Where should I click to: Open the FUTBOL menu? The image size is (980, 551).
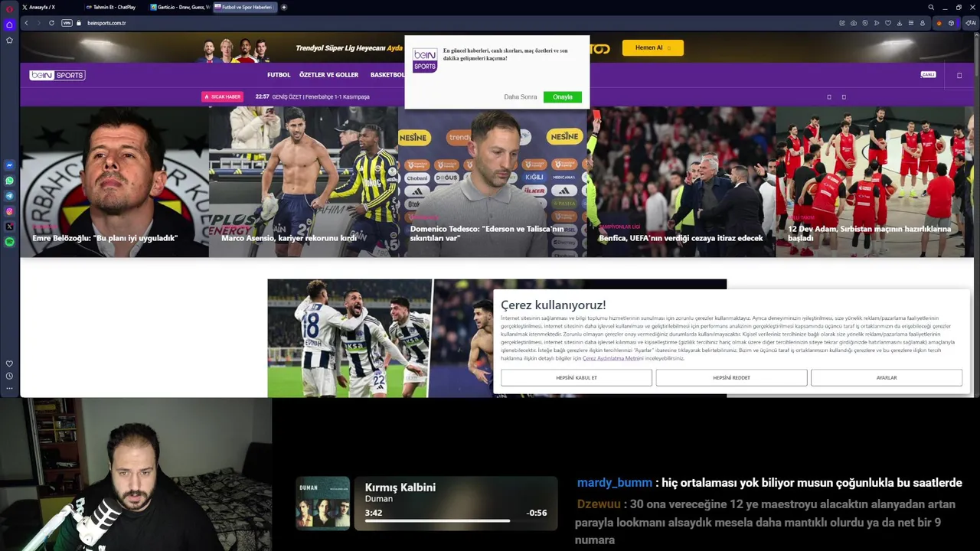pos(279,75)
